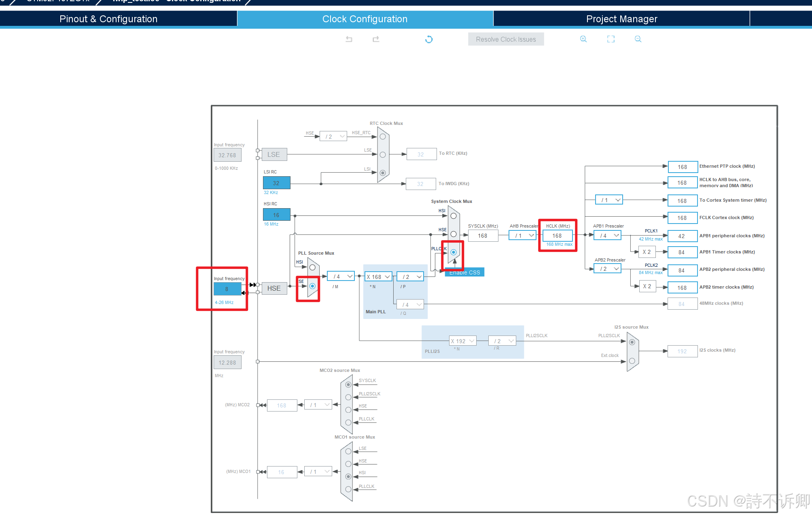Choose LSI in RTC Clock Mux
Screen dimensions: 812x515
pos(383,173)
